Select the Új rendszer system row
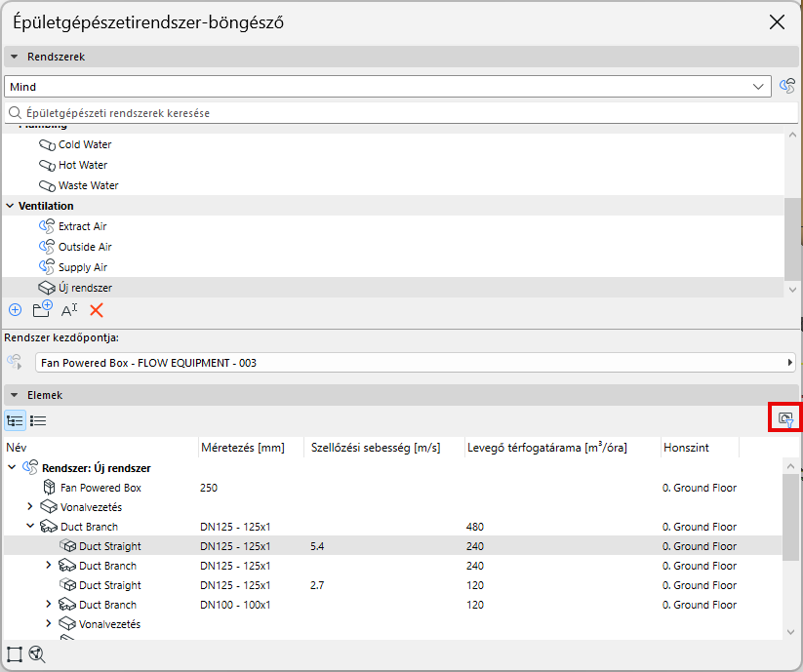The height and width of the screenshot is (672, 803). click(393, 288)
